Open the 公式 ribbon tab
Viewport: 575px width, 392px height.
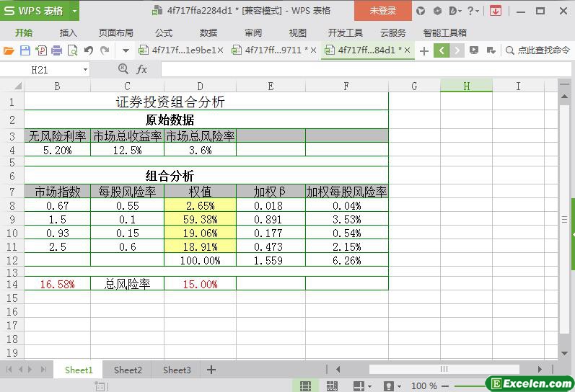tap(164, 32)
